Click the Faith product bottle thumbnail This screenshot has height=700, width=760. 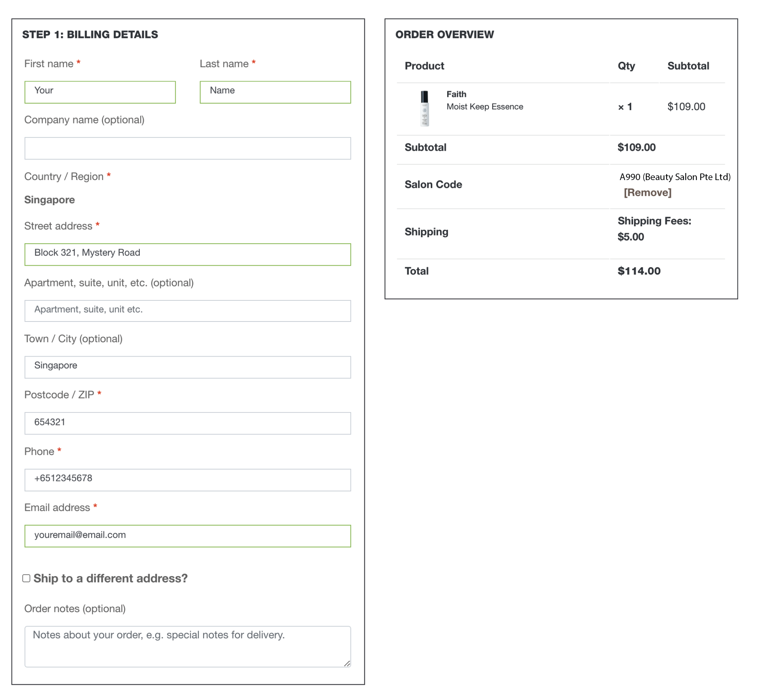point(424,108)
